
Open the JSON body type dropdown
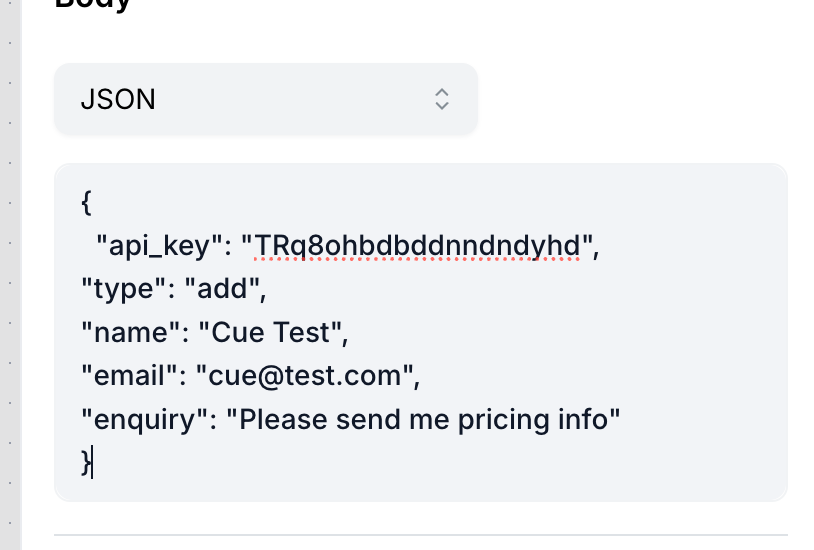point(266,99)
